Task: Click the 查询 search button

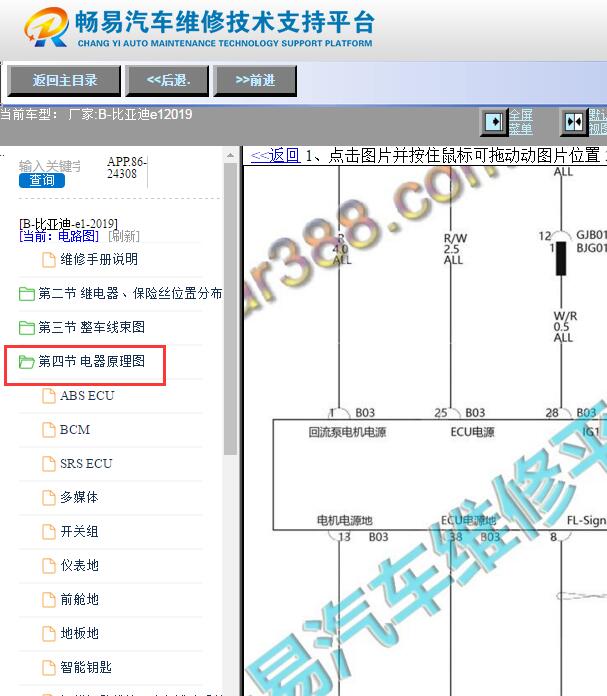Action: [x=42, y=180]
